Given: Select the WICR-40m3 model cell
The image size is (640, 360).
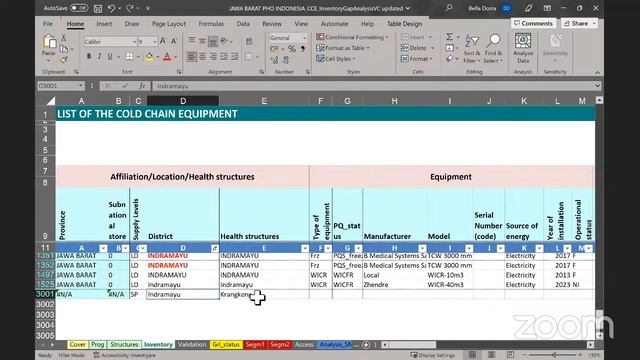Looking at the screenshot, I should (450, 285).
